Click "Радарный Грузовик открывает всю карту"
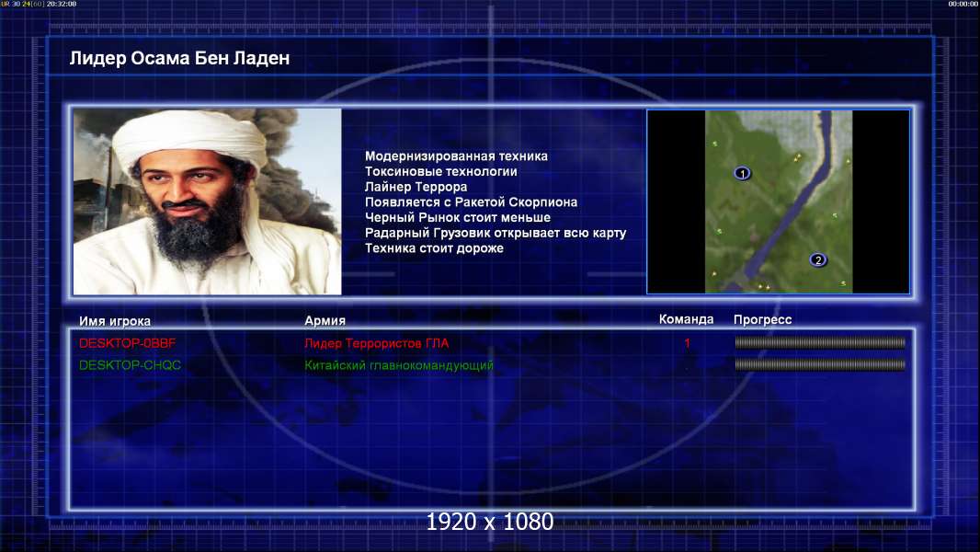 [x=496, y=233]
